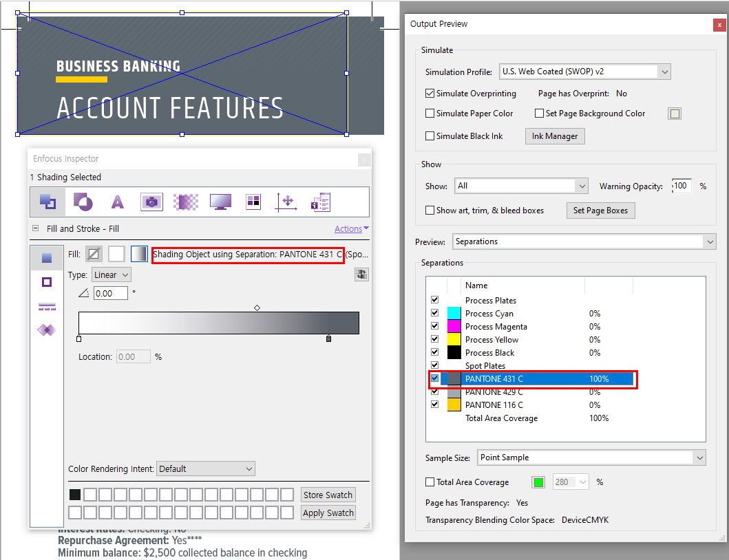Image resolution: width=729 pixels, height=560 pixels.
Task: Open the Show dropdown set to All
Action: [x=521, y=186]
